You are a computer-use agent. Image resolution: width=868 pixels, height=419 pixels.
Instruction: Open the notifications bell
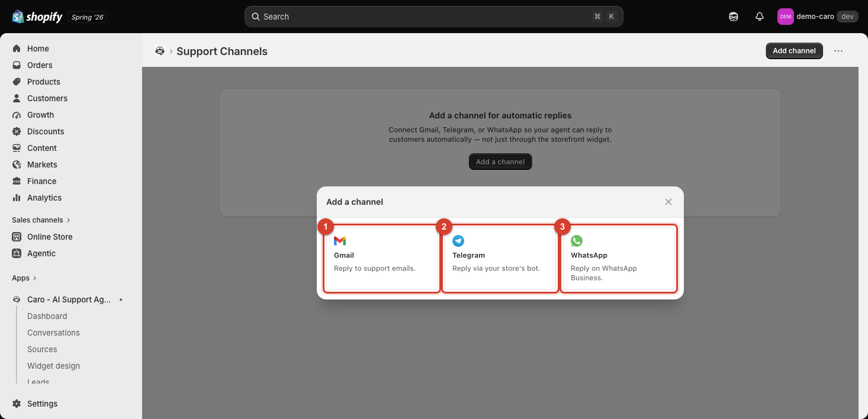[x=760, y=17]
